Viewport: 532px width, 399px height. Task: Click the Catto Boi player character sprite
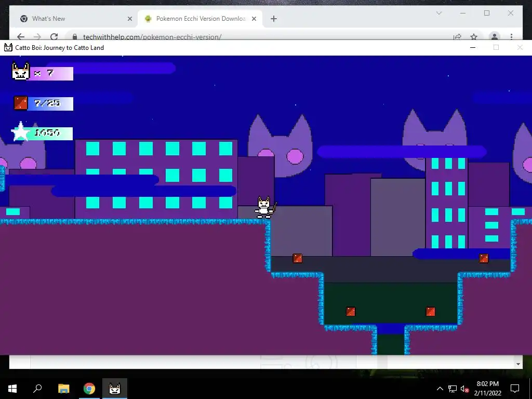pos(265,207)
